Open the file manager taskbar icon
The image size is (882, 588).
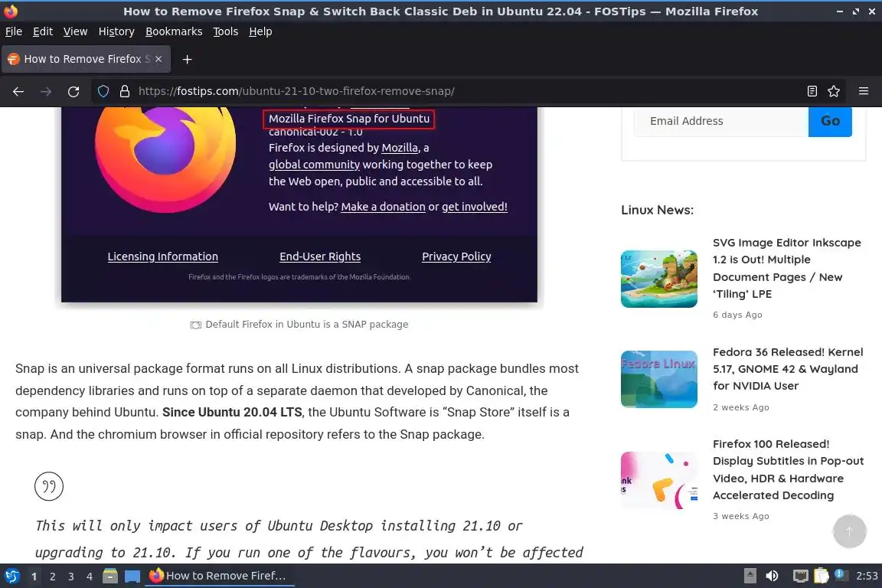[110, 576]
